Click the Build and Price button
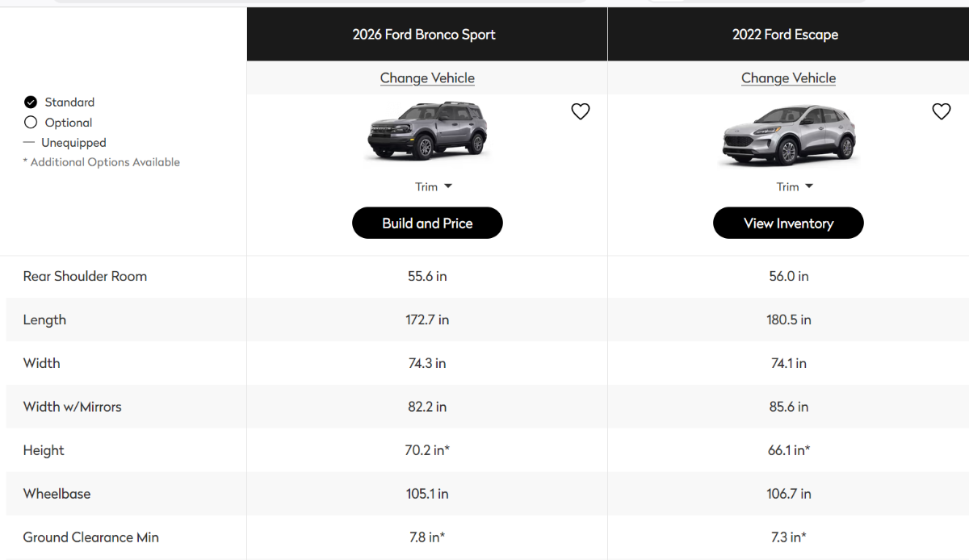Image resolution: width=969 pixels, height=560 pixels. pyautogui.click(x=427, y=224)
